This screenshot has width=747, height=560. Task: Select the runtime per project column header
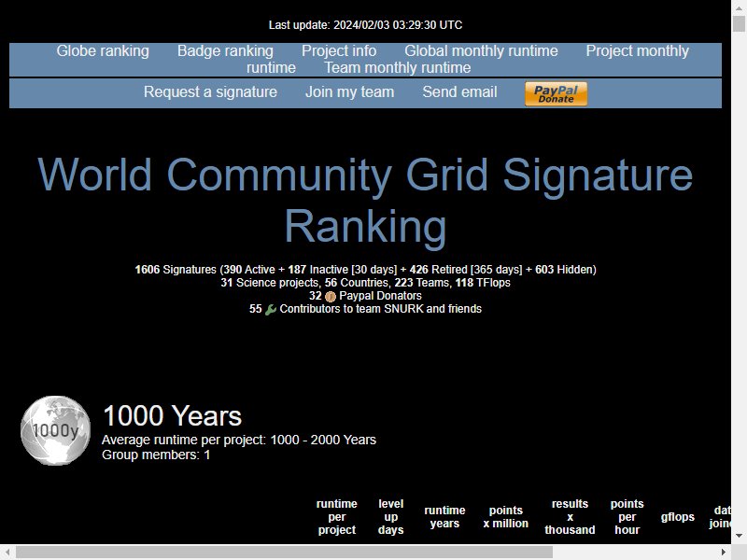coord(337,517)
